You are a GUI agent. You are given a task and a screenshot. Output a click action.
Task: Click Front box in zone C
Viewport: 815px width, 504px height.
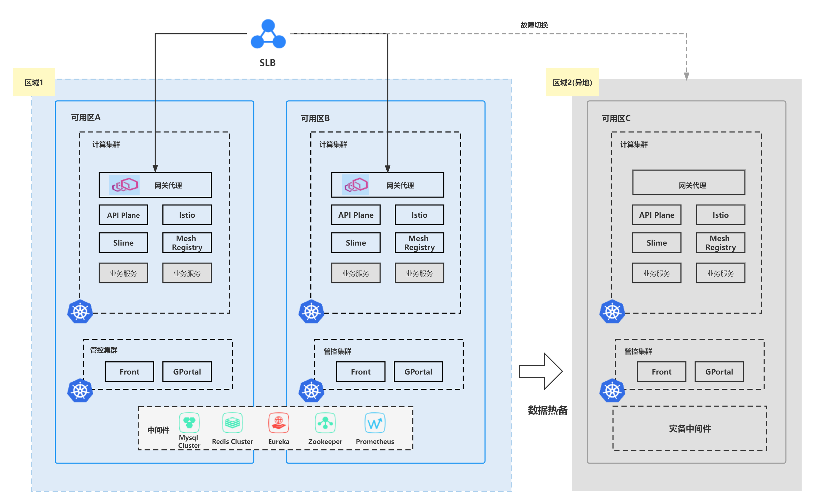tap(662, 372)
